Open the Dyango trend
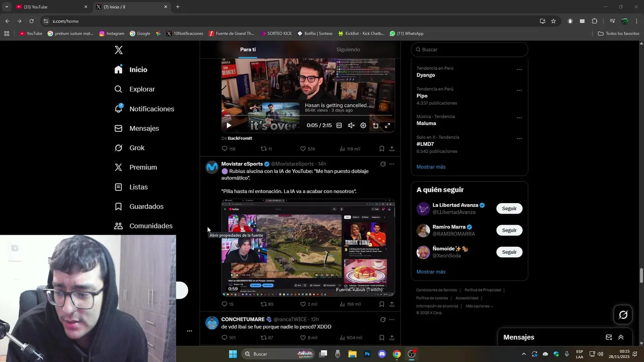 tap(426, 75)
